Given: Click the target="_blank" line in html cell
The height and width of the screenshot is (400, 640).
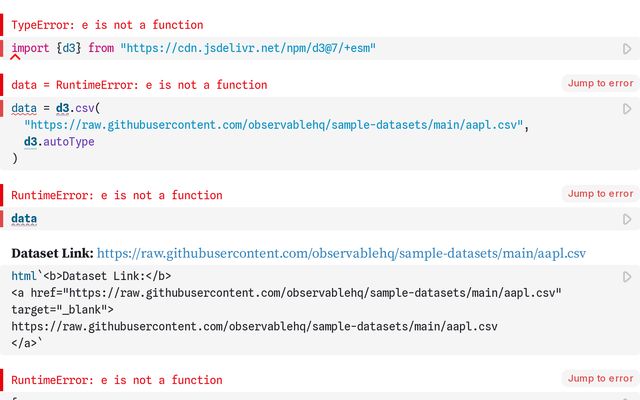Looking at the screenshot, I should coord(62,310).
